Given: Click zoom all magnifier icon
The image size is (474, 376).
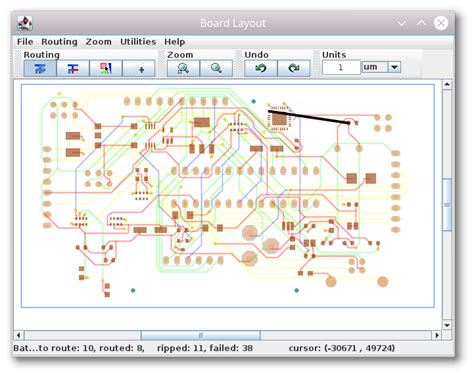Looking at the screenshot, I should click(183, 69).
